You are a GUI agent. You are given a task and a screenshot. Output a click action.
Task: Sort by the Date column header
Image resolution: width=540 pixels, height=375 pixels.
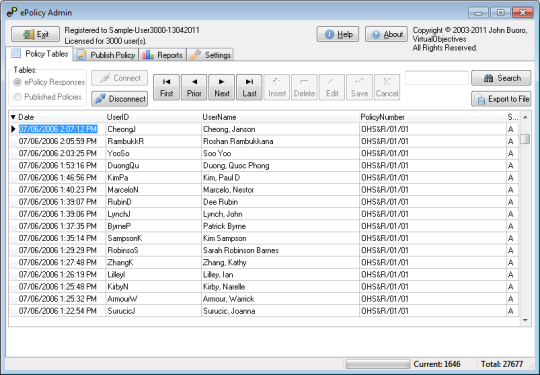click(x=57, y=117)
